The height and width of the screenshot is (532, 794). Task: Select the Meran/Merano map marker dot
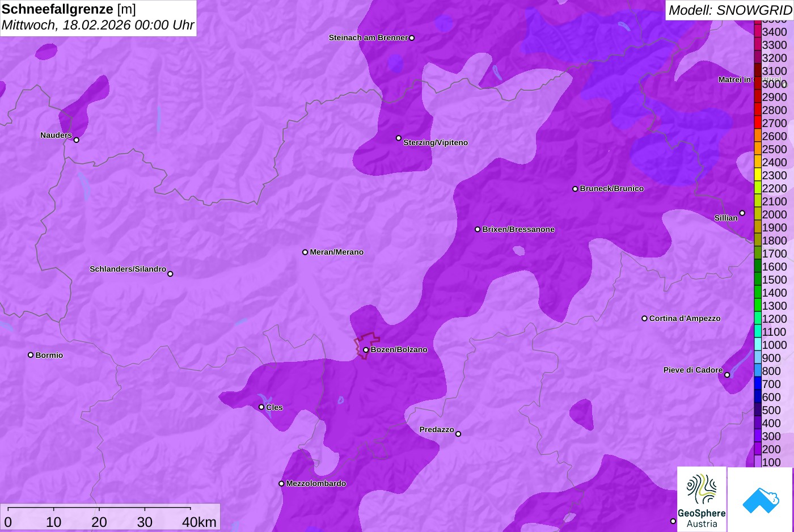coord(305,252)
